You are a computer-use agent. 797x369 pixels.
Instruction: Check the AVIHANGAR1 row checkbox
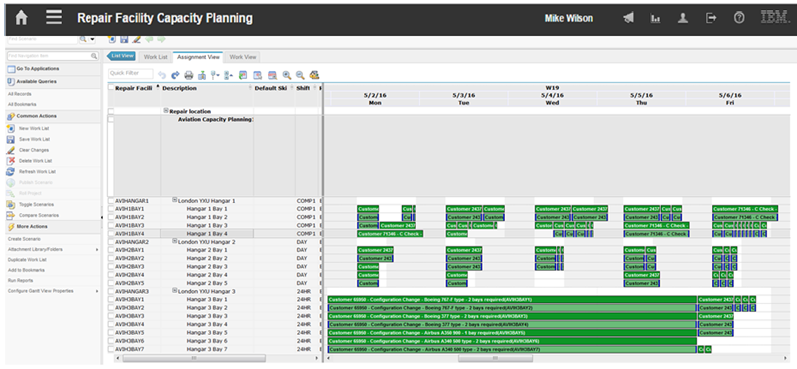[x=111, y=201]
